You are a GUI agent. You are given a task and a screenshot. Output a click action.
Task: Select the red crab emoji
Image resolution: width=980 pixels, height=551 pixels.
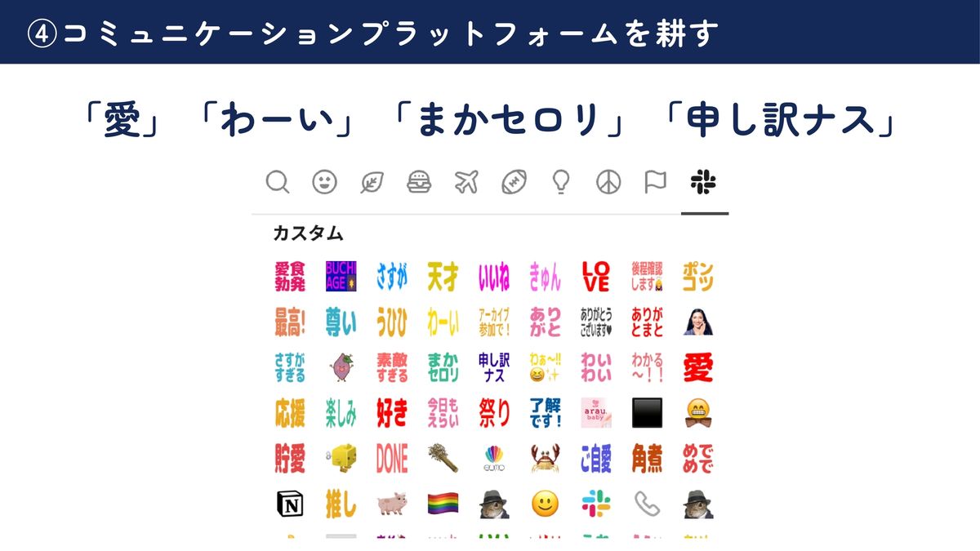point(545,459)
